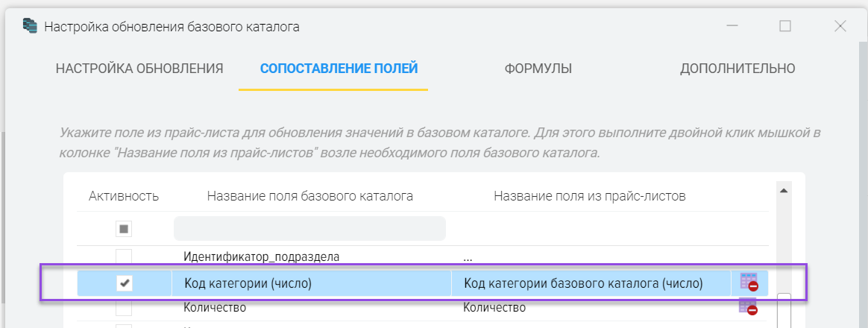This screenshot has width=868, height=328.
Task: Clear field mapping for Код категории row
Action: (748, 283)
